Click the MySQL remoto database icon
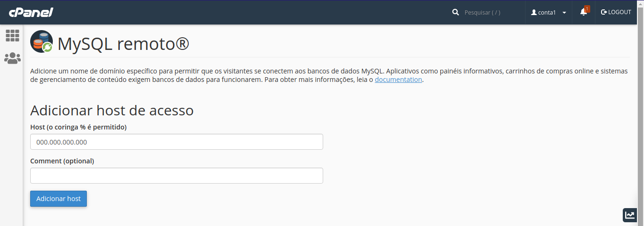 42,41
